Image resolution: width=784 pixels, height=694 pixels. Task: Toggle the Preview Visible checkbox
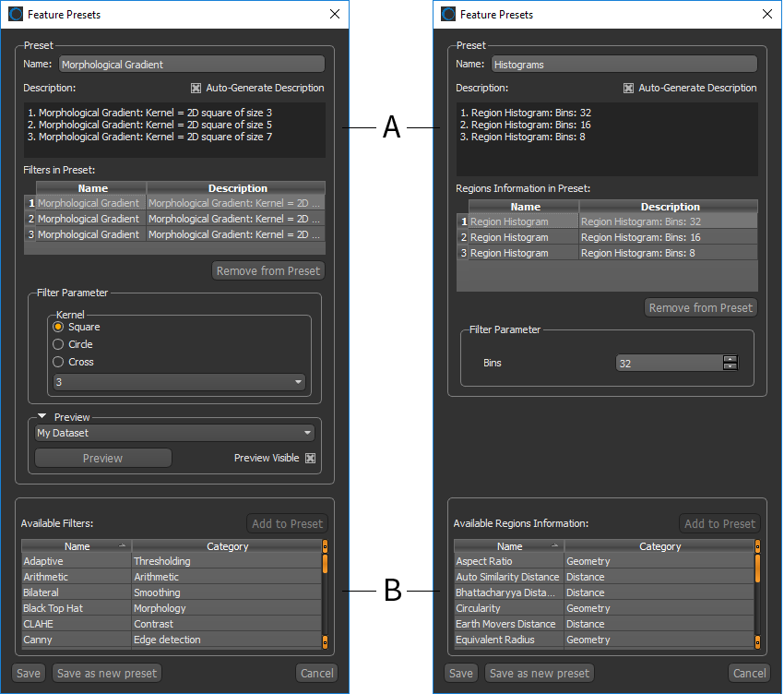[310, 458]
